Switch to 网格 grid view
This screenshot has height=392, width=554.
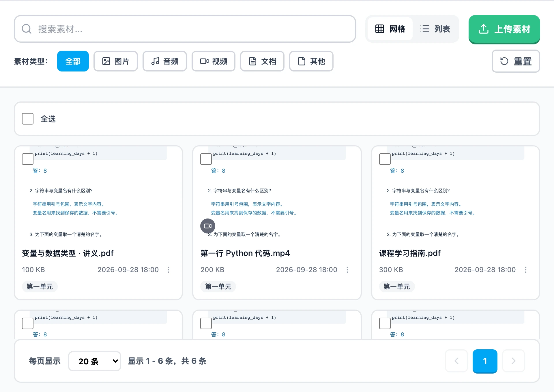[x=390, y=29]
